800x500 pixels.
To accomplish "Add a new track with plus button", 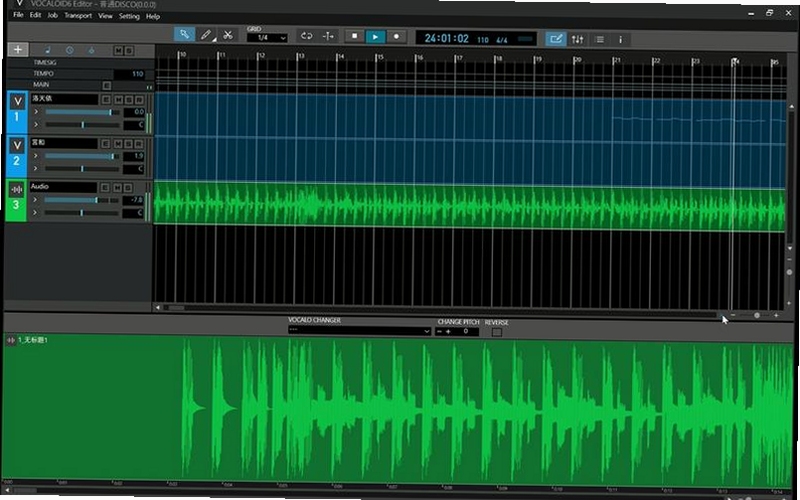I will (x=18, y=49).
